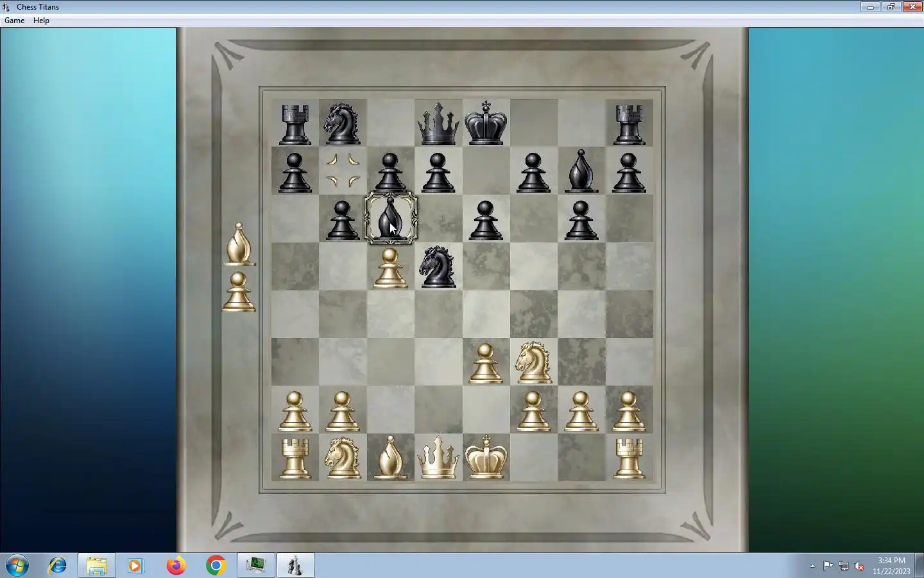
Task: Select the white pawn on e3
Action: (486, 363)
